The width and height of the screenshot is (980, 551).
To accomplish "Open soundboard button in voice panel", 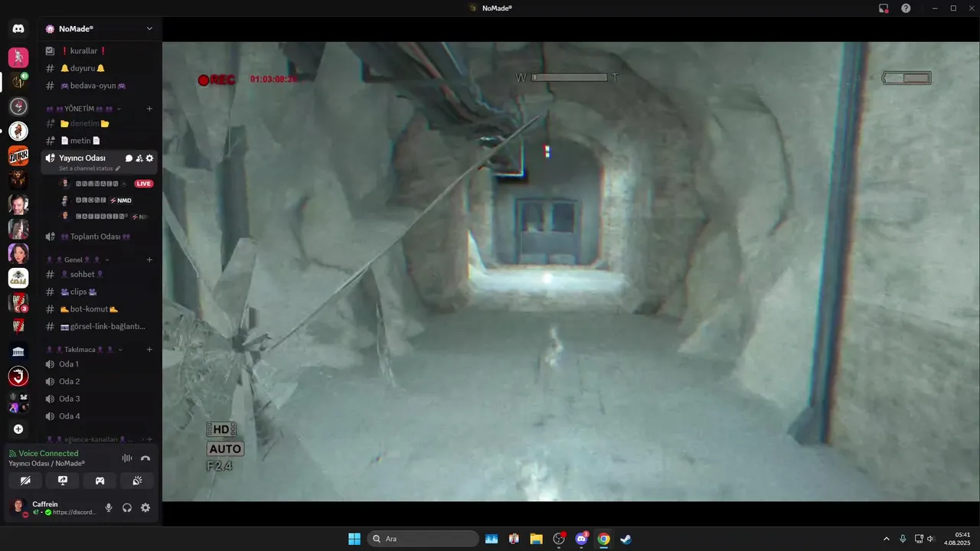I will (137, 481).
